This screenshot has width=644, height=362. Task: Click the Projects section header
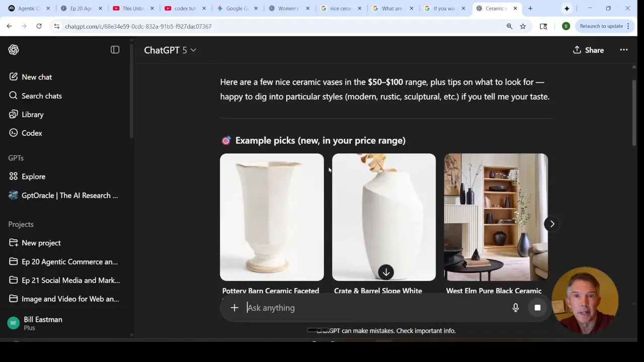click(x=21, y=224)
